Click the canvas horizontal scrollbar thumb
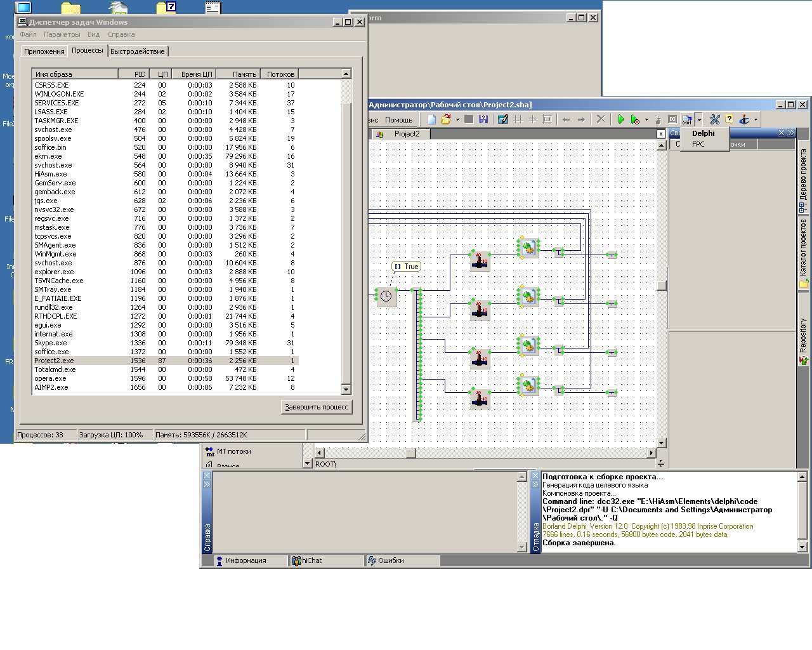The width and height of the screenshot is (812, 650). [x=411, y=453]
